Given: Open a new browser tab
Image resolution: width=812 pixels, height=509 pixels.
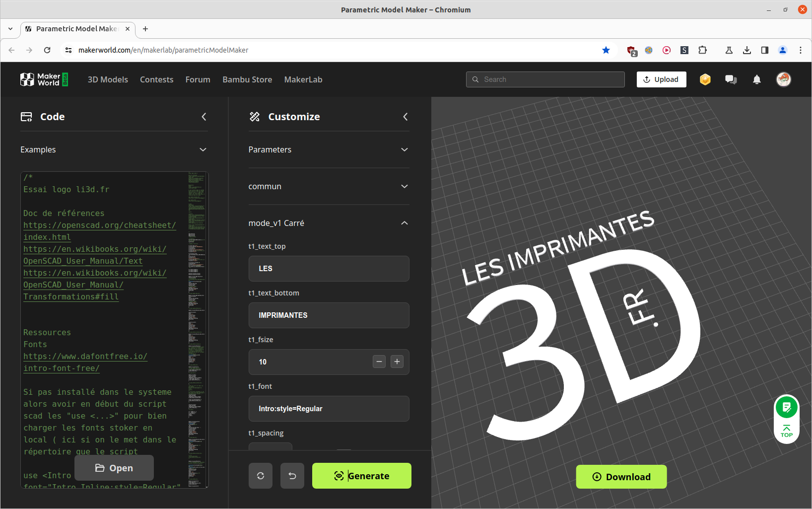Looking at the screenshot, I should [x=145, y=29].
